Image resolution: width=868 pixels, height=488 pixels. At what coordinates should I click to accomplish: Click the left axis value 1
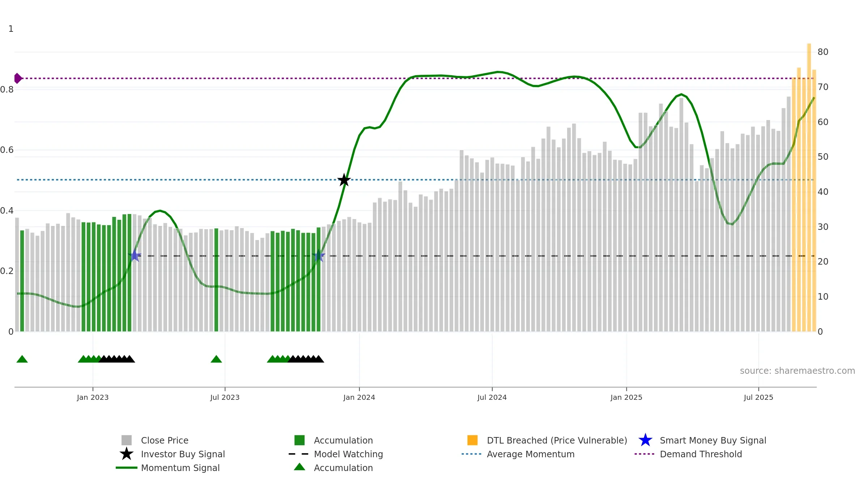click(11, 29)
